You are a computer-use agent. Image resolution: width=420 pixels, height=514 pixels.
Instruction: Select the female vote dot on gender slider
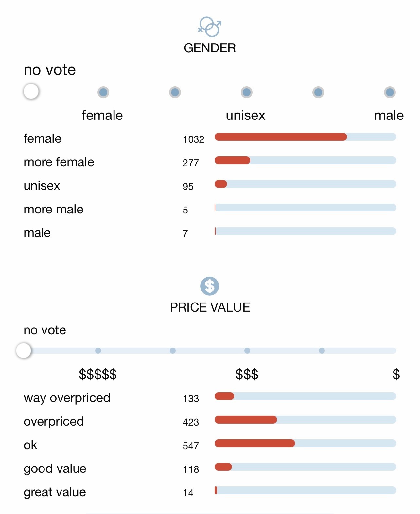[x=103, y=92]
